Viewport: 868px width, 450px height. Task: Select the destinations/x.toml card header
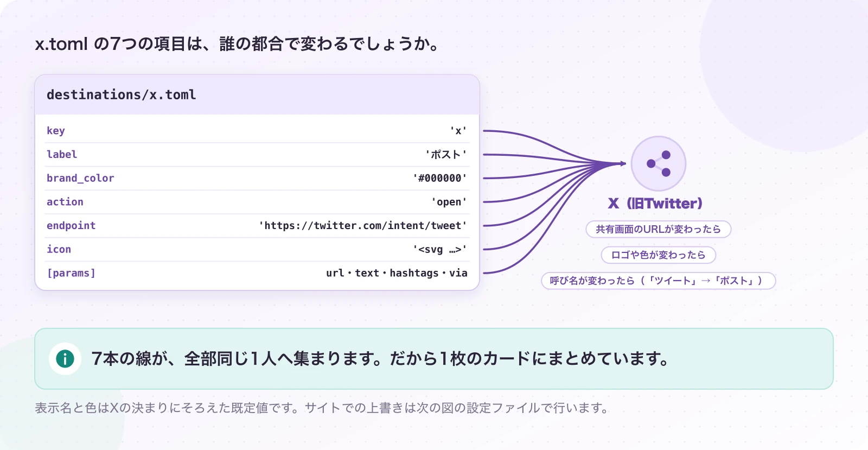pos(257,94)
